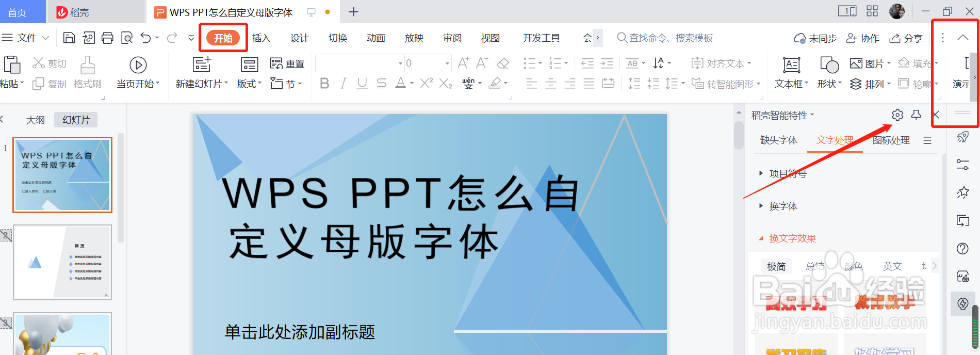Click the rocket icon in right sidebar

coord(962,137)
